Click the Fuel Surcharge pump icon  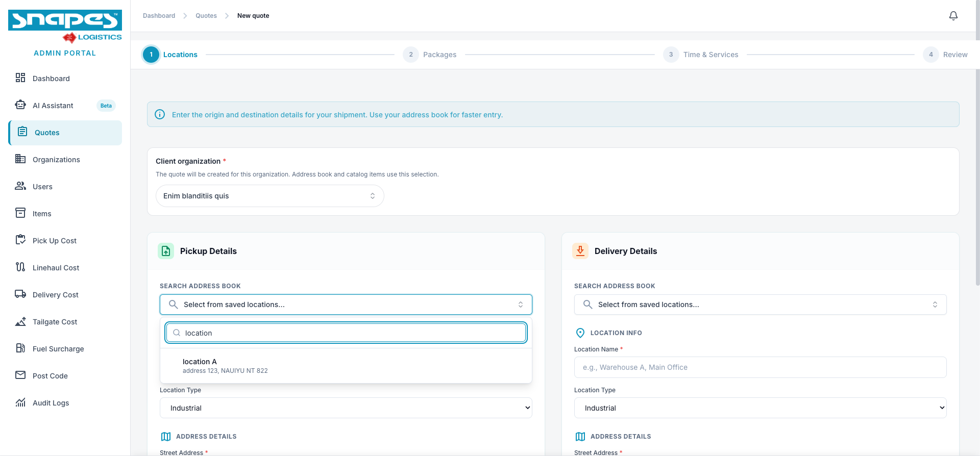(x=20, y=348)
